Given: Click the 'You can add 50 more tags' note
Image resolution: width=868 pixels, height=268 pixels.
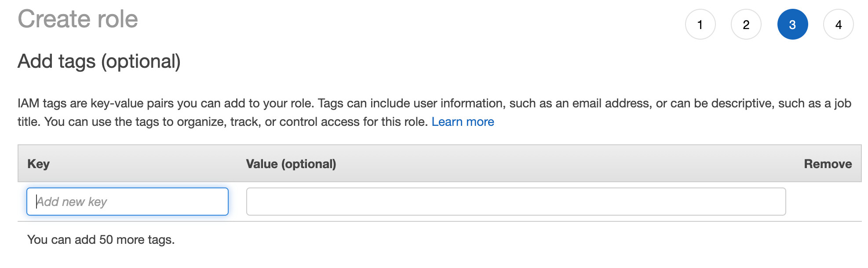Looking at the screenshot, I should coord(101,240).
